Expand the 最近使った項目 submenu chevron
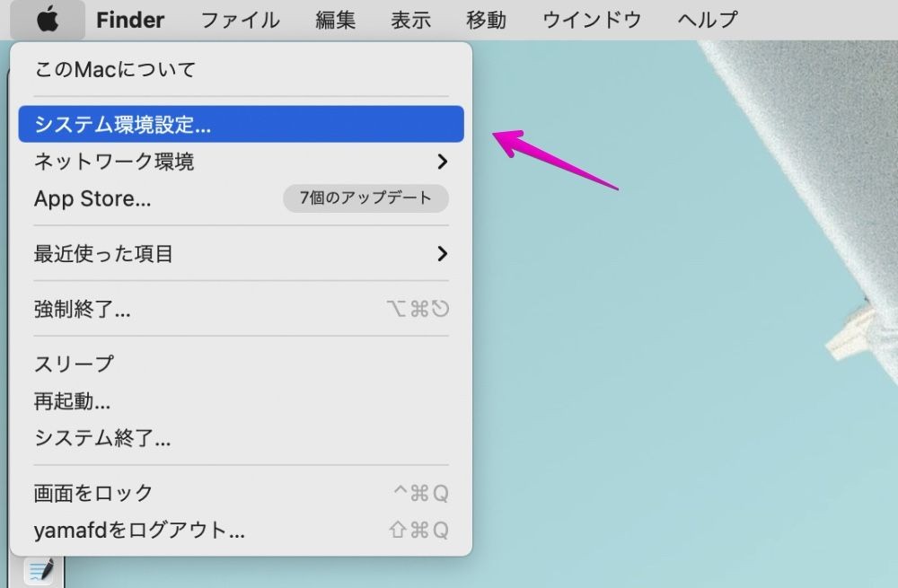The width and height of the screenshot is (898, 588). click(x=441, y=254)
